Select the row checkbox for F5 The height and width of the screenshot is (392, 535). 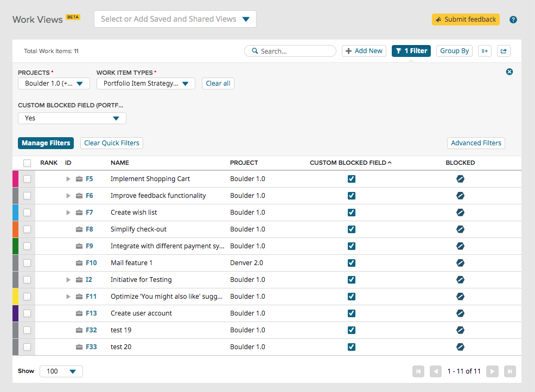point(27,179)
